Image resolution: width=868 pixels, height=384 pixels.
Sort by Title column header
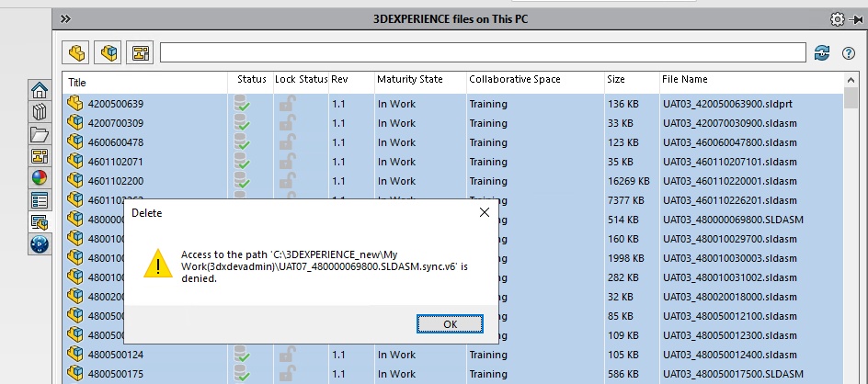[x=145, y=83]
